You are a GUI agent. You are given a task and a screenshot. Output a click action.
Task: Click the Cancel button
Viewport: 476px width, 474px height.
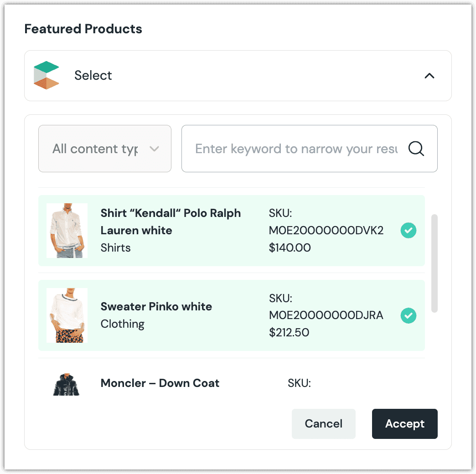[x=324, y=423]
